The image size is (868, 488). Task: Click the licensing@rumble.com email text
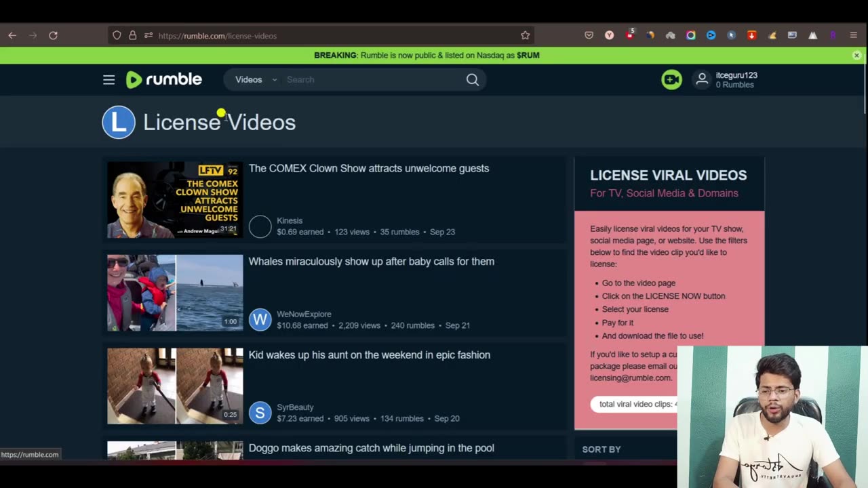[x=631, y=378]
